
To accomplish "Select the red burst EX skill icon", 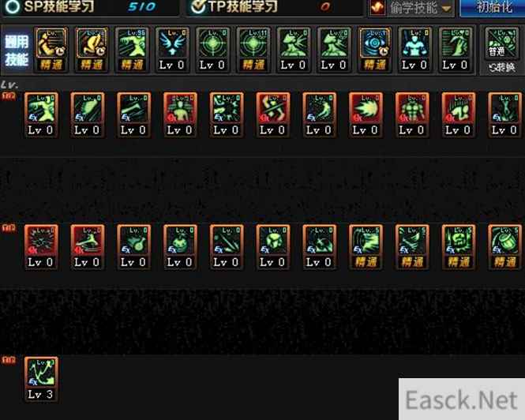I will click(41, 247).
